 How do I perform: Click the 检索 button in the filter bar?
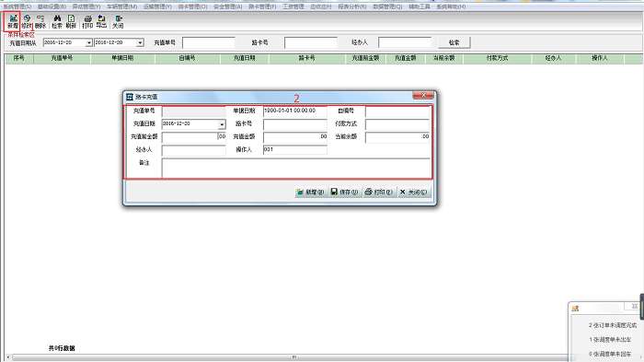(x=454, y=42)
